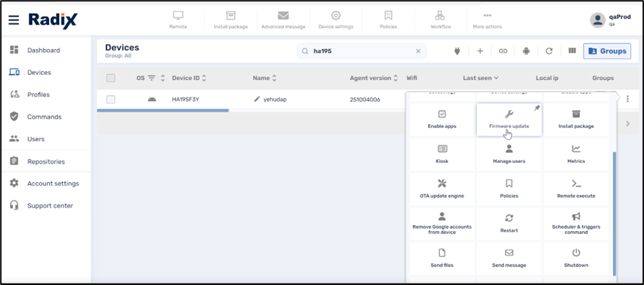The image size is (644, 285).
Task: Pin the Firmware update action
Action: tap(536, 108)
